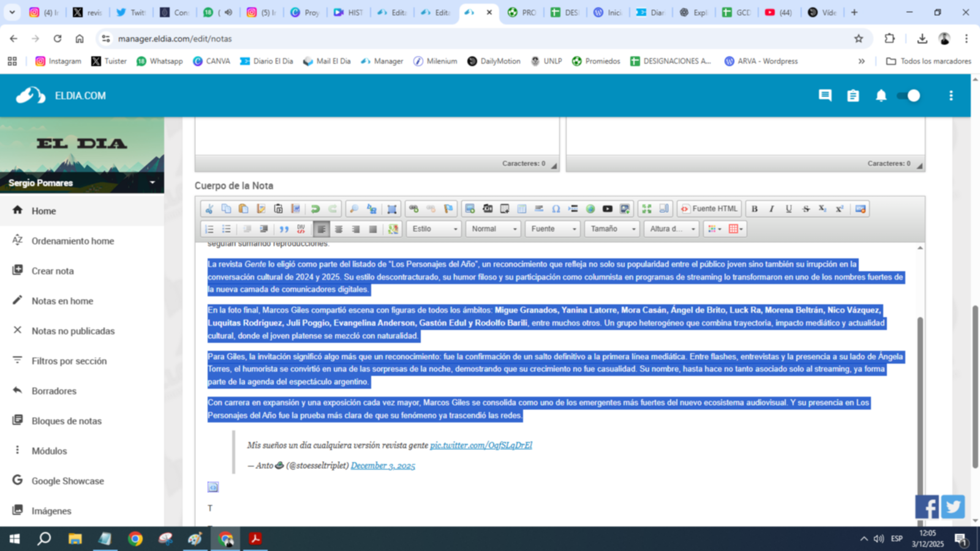
Task: Insert special character with the Omega icon
Action: [x=556, y=209]
